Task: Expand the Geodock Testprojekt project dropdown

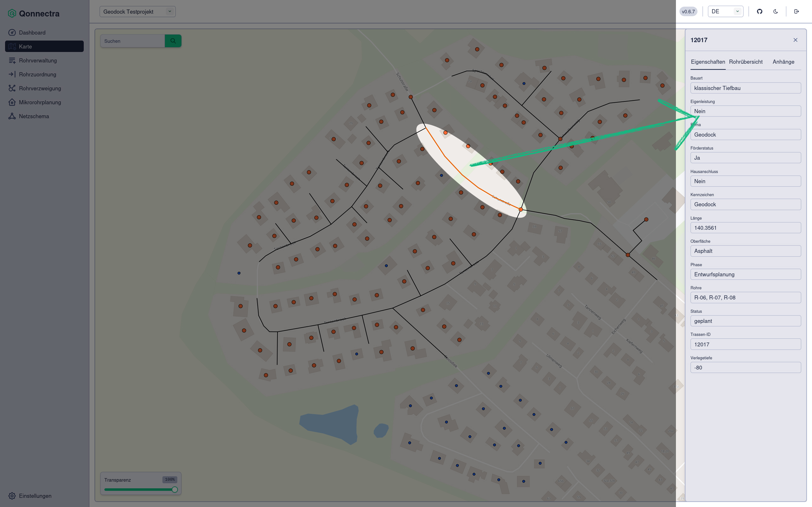Action: point(137,12)
